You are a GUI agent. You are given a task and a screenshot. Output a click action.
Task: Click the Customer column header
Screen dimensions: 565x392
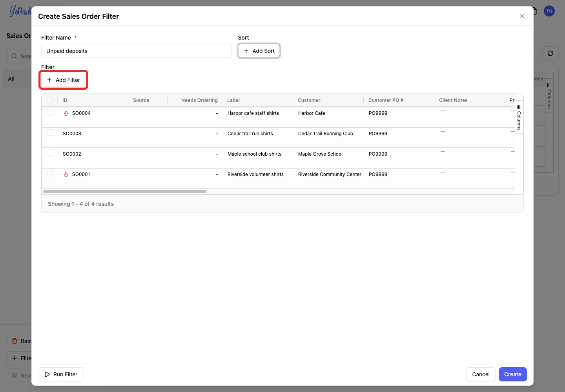tap(309, 100)
